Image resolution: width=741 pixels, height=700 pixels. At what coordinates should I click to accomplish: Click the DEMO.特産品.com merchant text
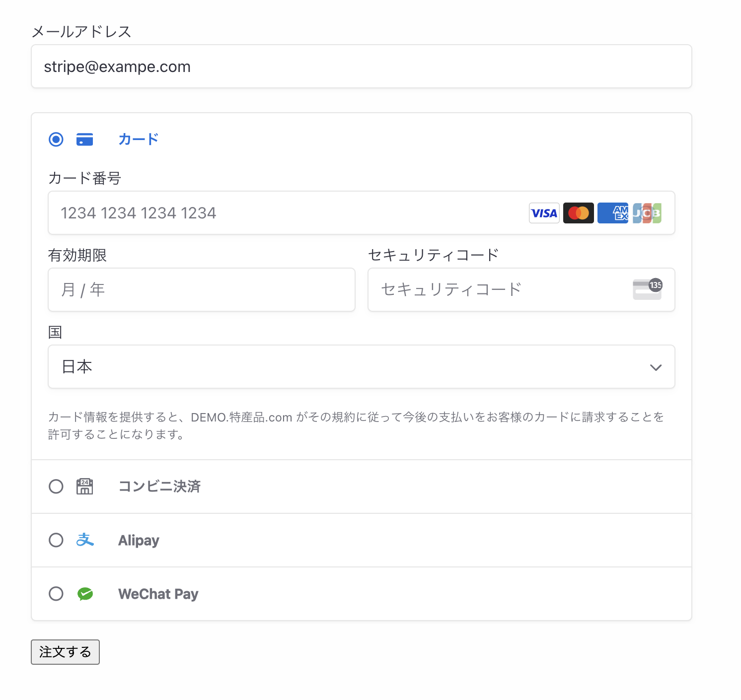tap(240, 418)
